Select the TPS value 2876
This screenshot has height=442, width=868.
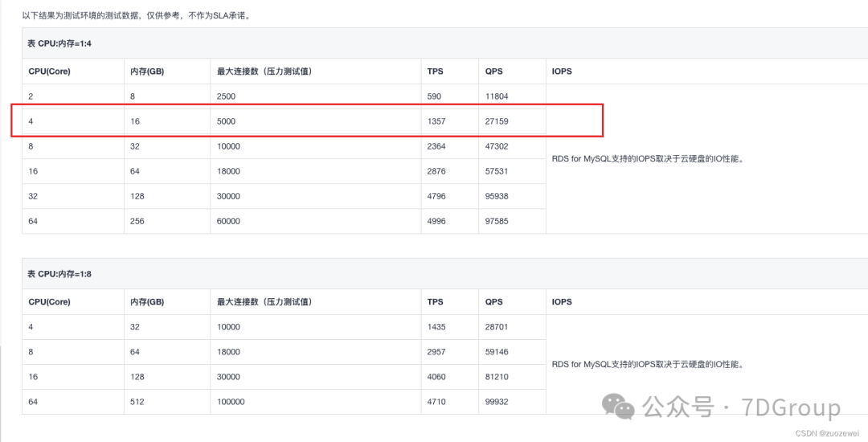(436, 171)
